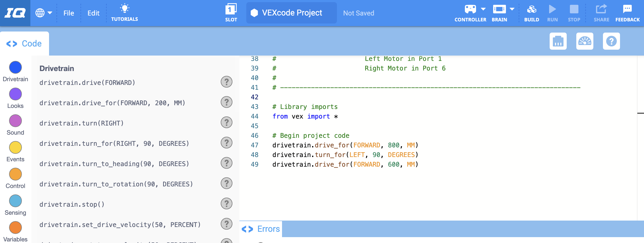Select the Drivetrain command category
This screenshot has height=243, width=644.
point(15,67)
